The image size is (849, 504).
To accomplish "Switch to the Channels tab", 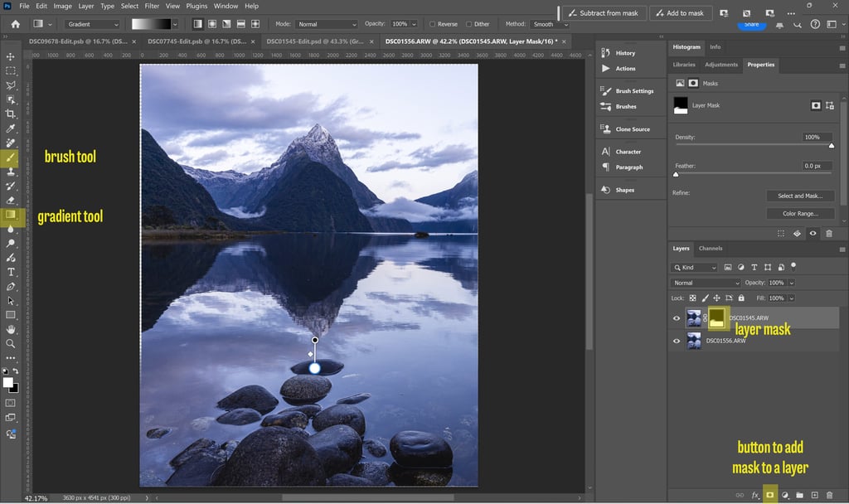I will 711,248.
